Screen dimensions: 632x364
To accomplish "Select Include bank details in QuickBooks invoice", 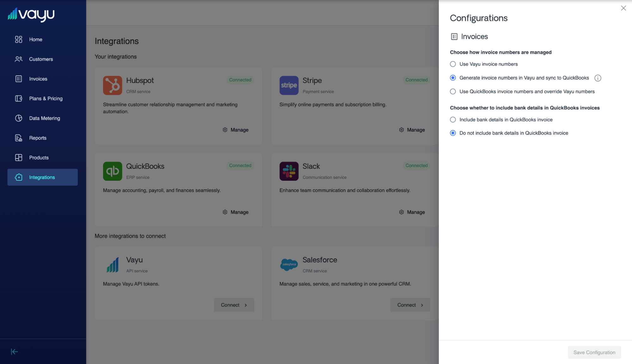I will click(x=453, y=120).
